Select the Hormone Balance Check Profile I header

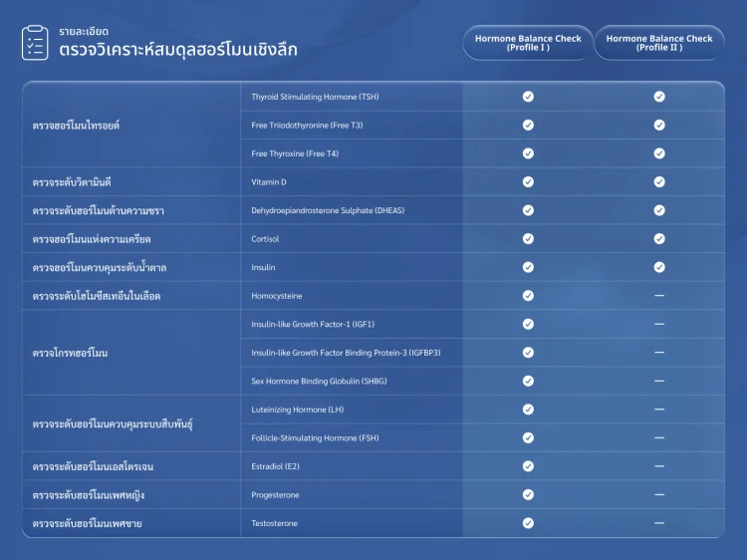(x=528, y=43)
